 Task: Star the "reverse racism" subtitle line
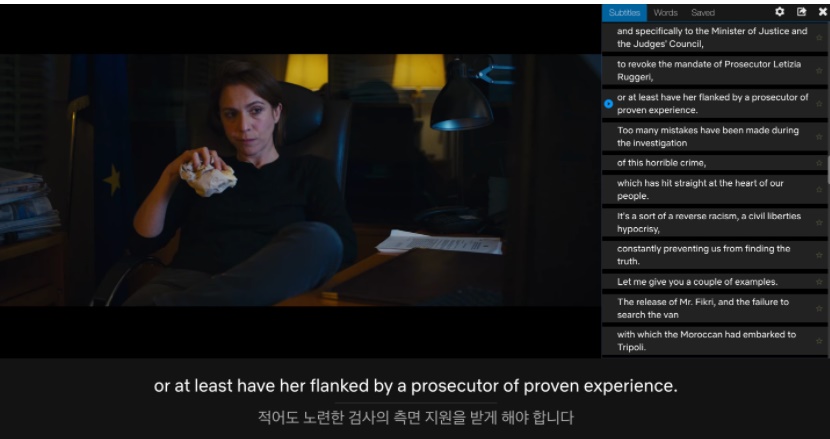[819, 222]
